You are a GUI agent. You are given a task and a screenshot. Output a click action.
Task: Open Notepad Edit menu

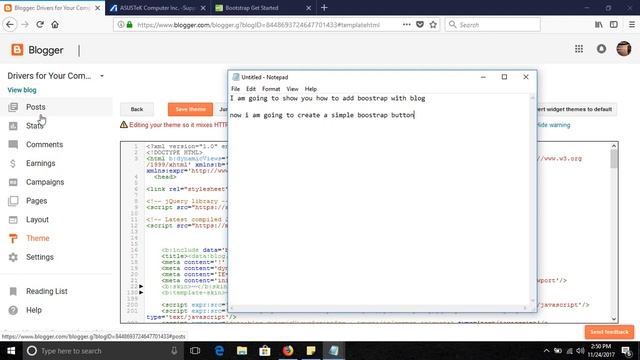pyautogui.click(x=251, y=89)
